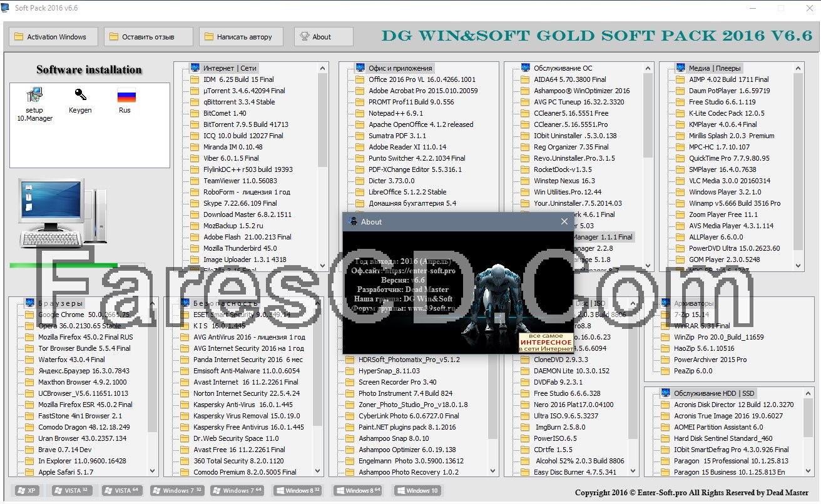Select Acronis True Image 2016 19.0.6027
The width and height of the screenshot is (821, 504).
(x=728, y=416)
